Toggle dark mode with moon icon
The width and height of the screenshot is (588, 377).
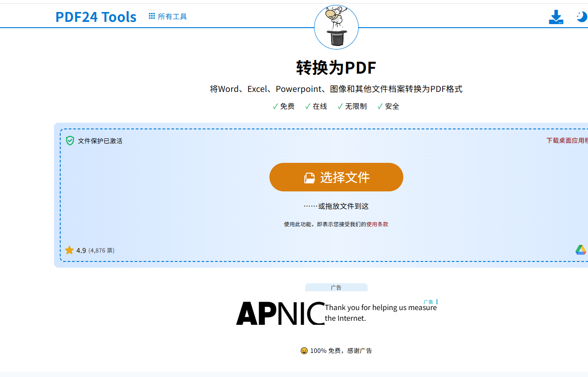point(581,17)
